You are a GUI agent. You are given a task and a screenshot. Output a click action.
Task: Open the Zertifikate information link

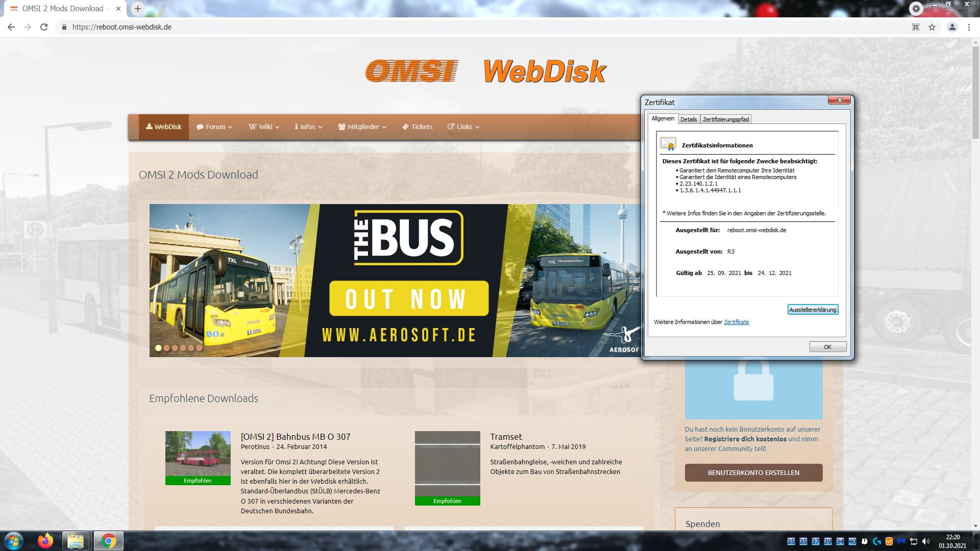(736, 322)
